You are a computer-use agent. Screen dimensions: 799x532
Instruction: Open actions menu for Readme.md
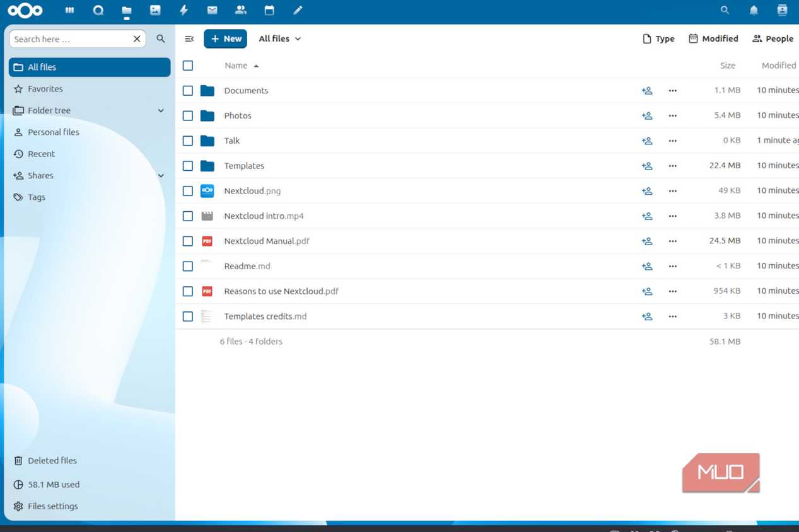pos(673,266)
